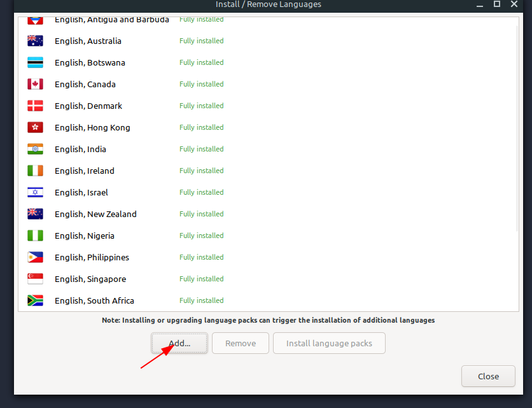Select the 'English, Denmark' row

[x=267, y=106]
